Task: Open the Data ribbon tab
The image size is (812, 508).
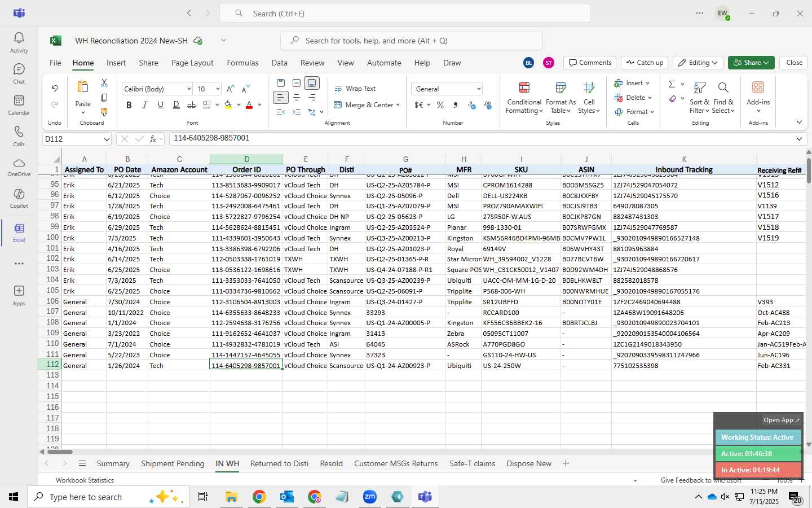Action: click(279, 63)
